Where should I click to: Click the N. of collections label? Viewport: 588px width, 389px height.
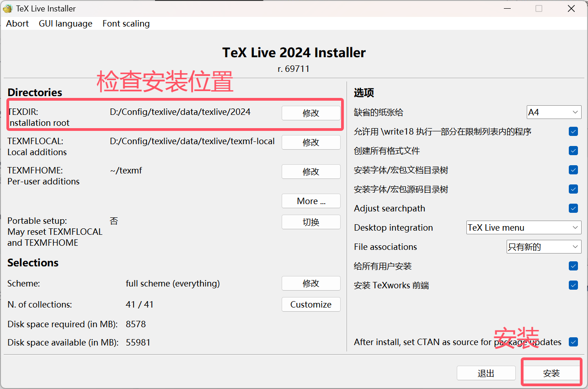point(40,304)
